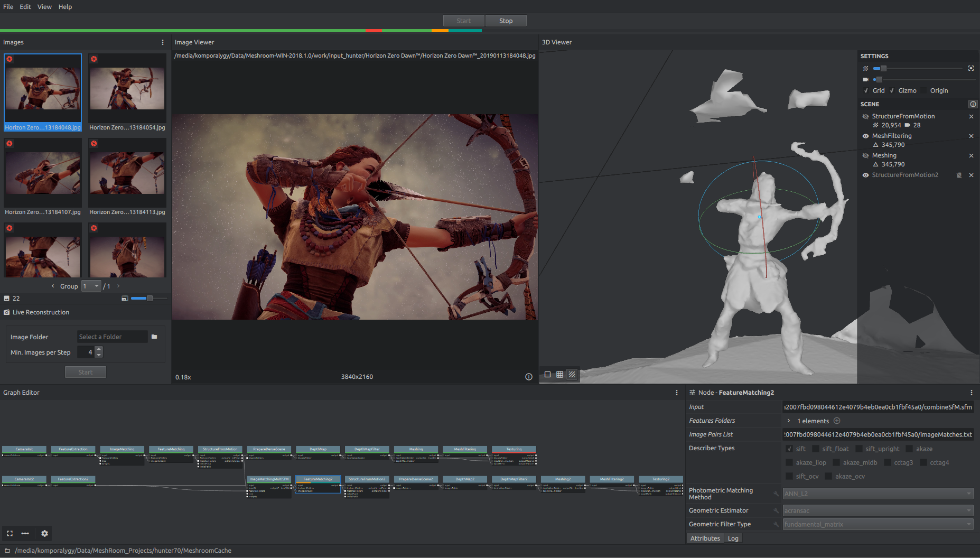Click the edge display dots icon in Graph Editor
This screenshot has width=980, height=558.
tap(25, 533)
